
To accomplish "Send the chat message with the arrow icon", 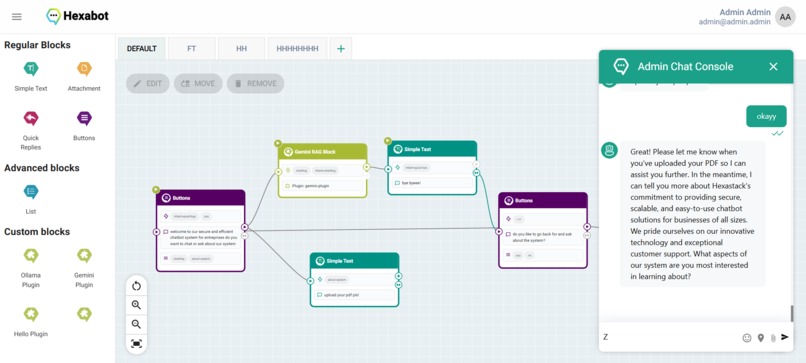I will [784, 337].
